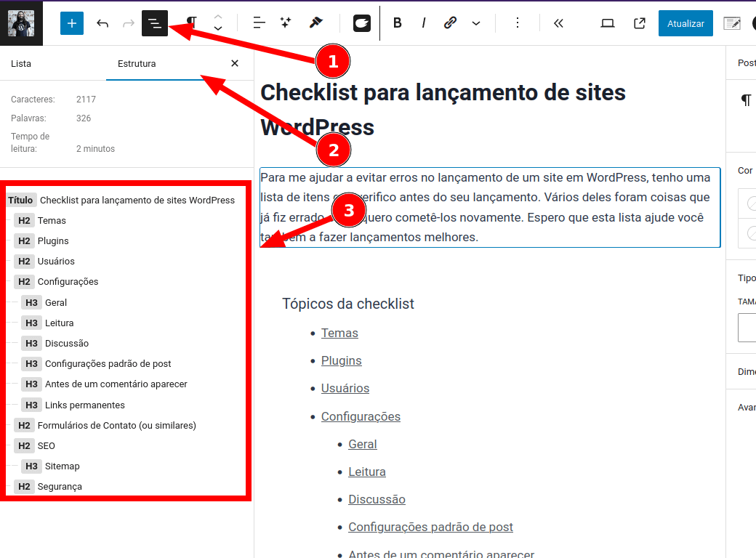Select H3 Antes de um comentário aparecer item
This screenshot has height=558, width=756.
click(105, 384)
